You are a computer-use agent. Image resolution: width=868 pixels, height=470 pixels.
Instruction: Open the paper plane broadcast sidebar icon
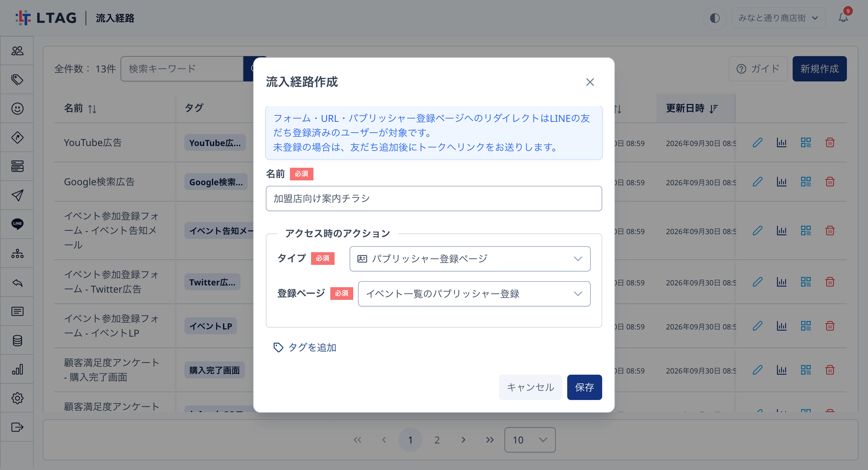coord(17,195)
